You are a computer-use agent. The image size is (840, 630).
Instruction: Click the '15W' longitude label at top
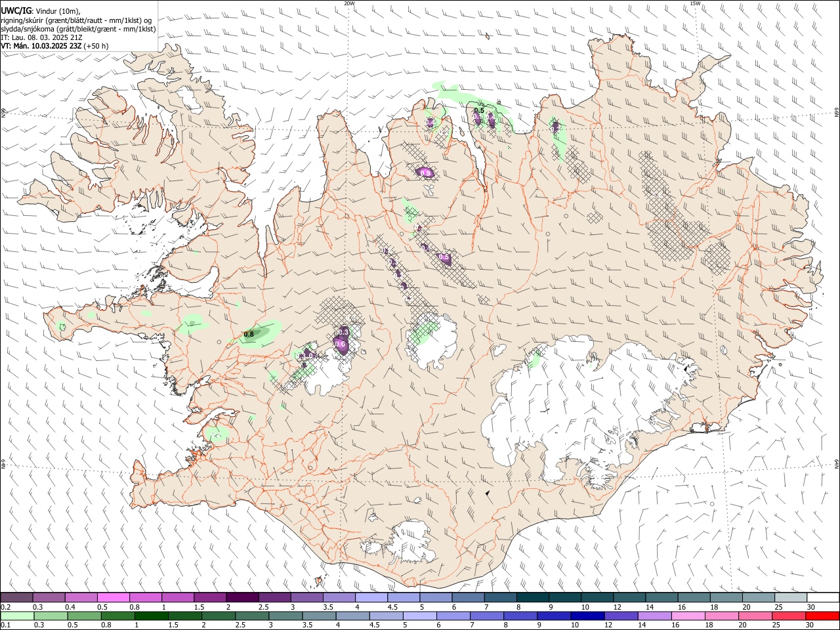pos(696,3)
